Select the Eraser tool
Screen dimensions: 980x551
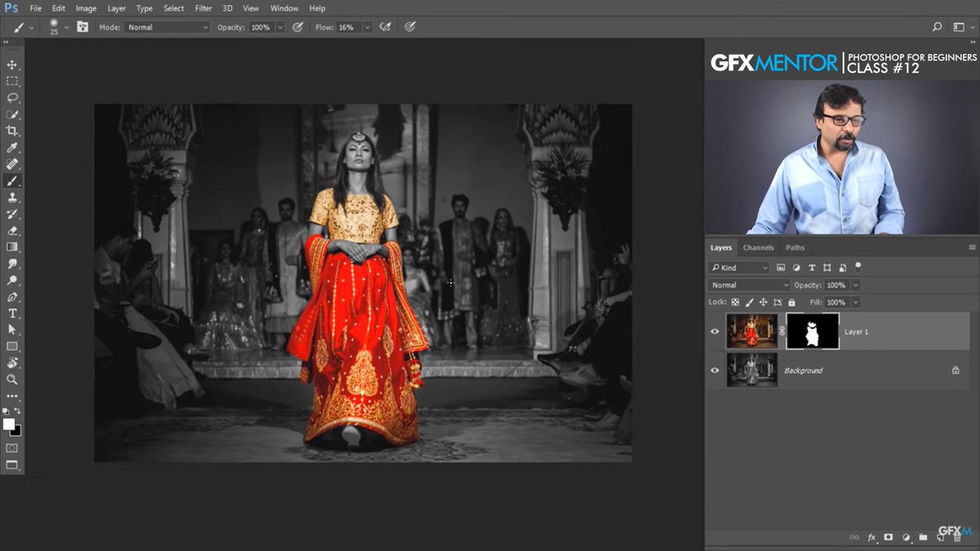[12, 231]
